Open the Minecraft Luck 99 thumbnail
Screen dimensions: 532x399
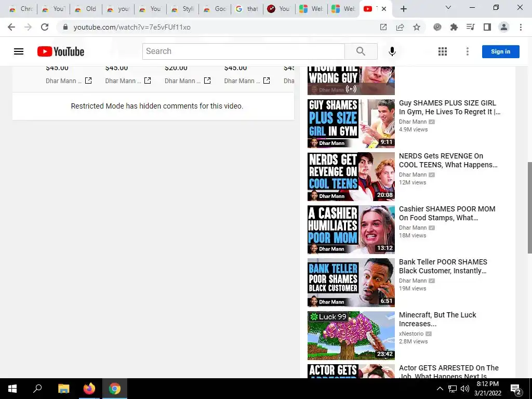[x=351, y=335]
